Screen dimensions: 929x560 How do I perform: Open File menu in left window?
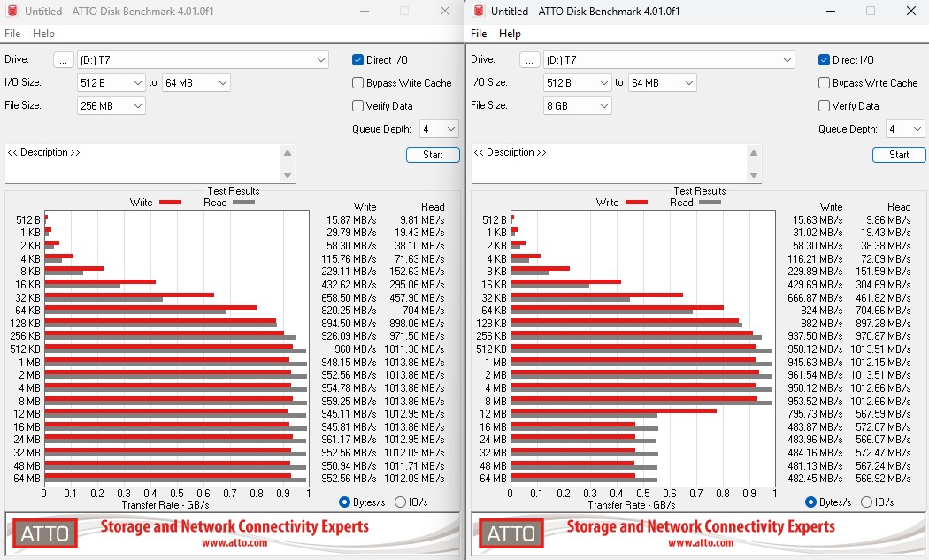tap(12, 34)
